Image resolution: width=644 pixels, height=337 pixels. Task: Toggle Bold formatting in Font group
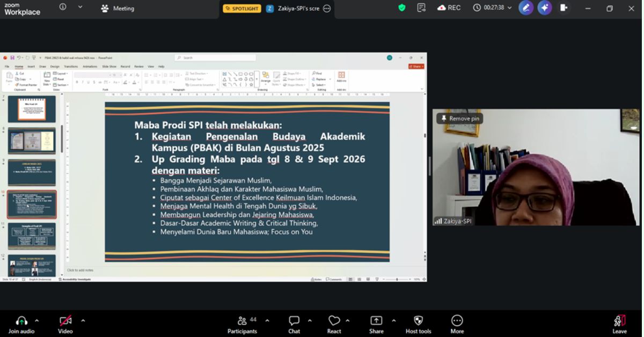pos(77,82)
